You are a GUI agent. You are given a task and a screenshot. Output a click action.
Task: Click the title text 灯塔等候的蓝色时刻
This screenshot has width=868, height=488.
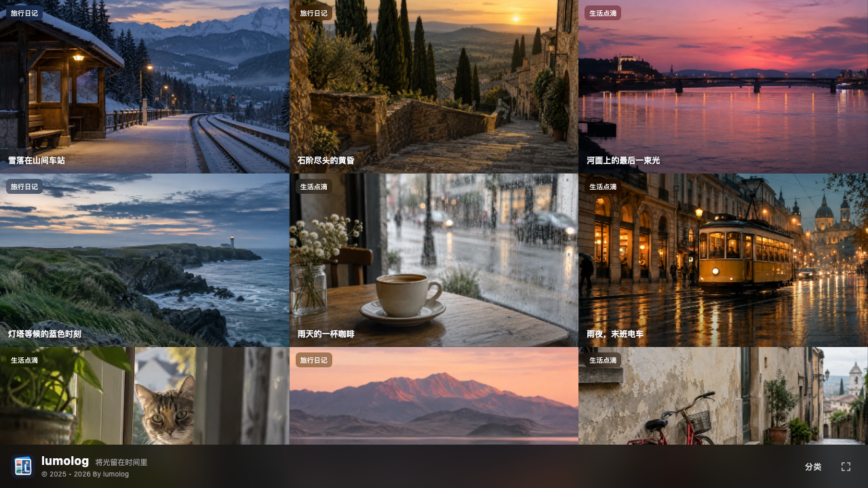[45, 334]
